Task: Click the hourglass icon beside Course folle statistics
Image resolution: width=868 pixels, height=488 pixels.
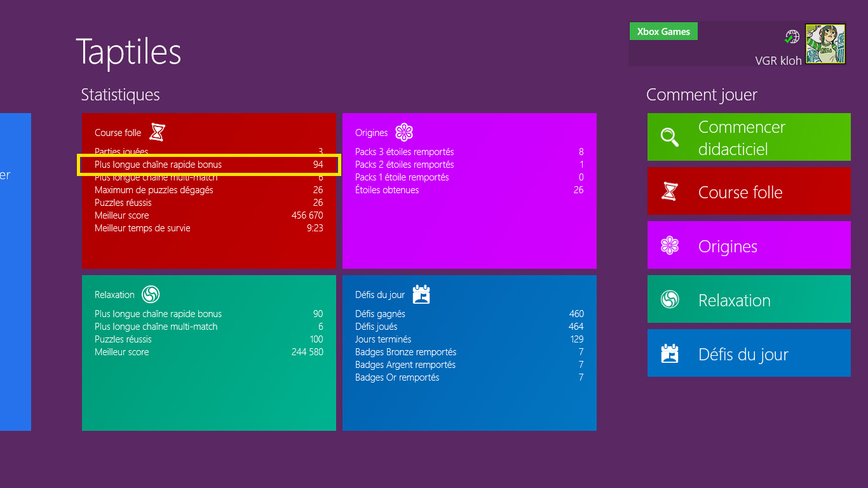Action: [x=157, y=132]
